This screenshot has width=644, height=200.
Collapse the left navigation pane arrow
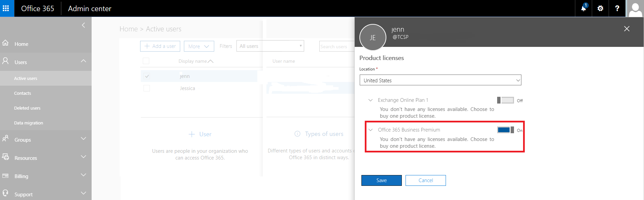coord(83,25)
